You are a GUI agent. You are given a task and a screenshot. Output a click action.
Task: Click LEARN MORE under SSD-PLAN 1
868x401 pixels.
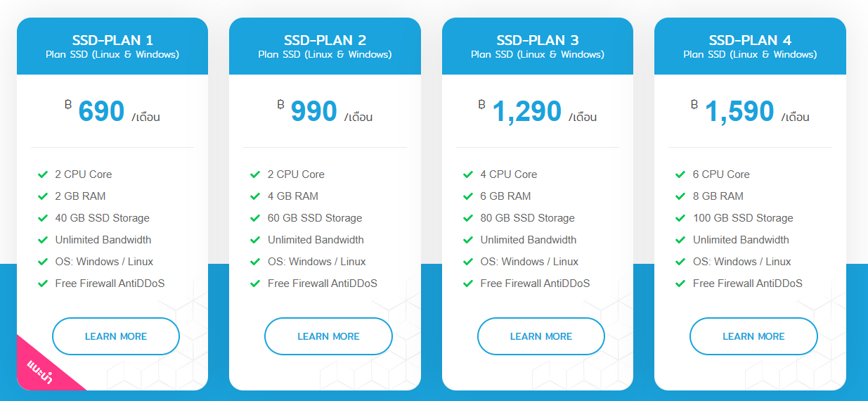pyautogui.click(x=116, y=336)
